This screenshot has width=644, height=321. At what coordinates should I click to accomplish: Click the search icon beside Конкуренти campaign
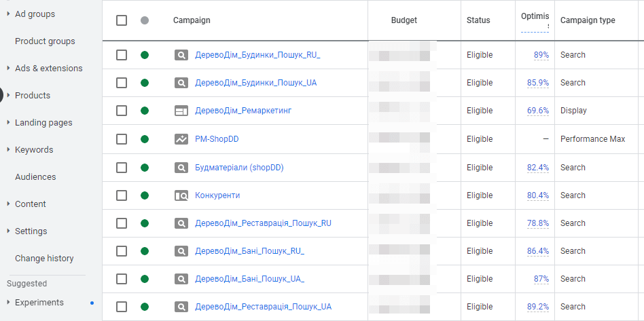[181, 196]
